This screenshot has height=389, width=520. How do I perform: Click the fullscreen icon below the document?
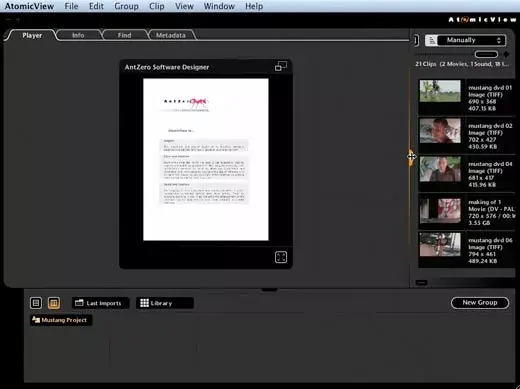[x=281, y=257]
